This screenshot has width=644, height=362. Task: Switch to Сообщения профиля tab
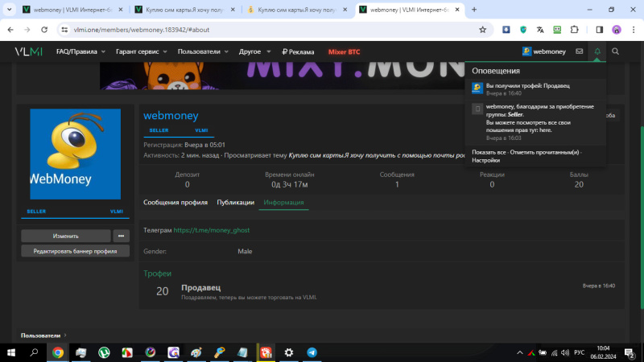point(175,203)
